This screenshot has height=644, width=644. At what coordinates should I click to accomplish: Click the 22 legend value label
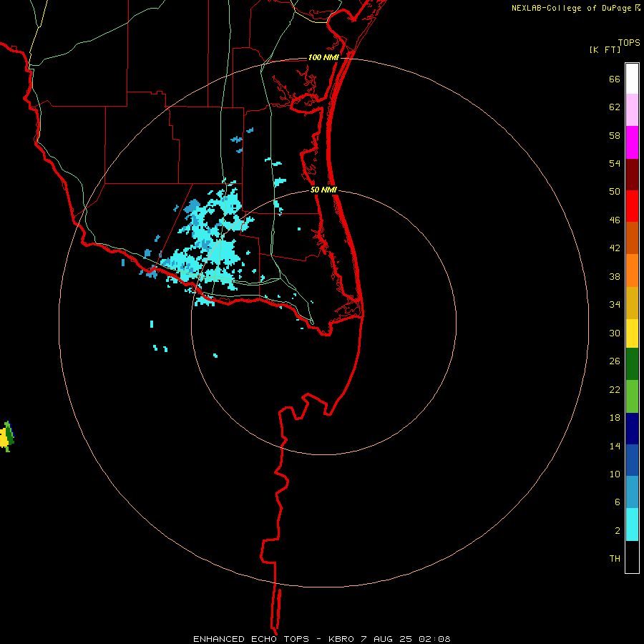615,389
